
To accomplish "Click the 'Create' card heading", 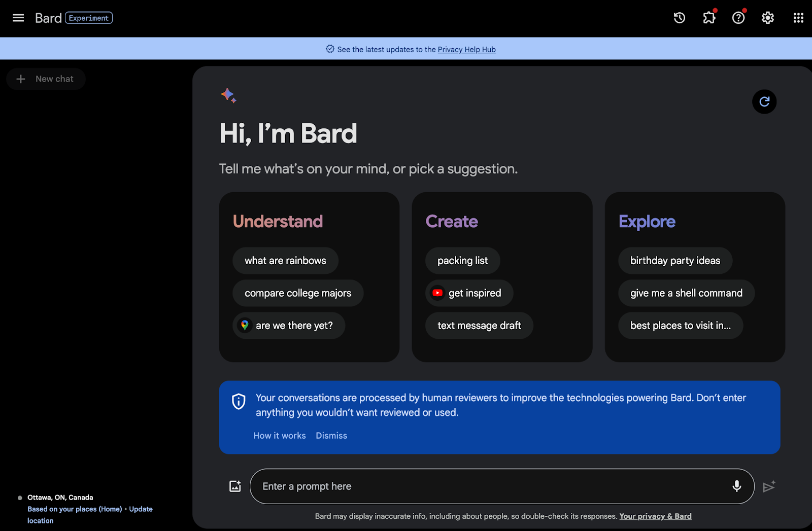I will (x=452, y=221).
